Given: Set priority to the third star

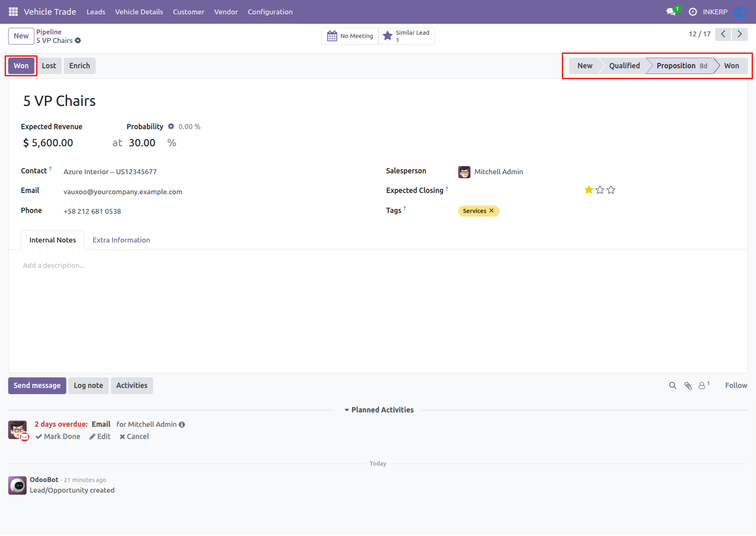Looking at the screenshot, I should [611, 190].
